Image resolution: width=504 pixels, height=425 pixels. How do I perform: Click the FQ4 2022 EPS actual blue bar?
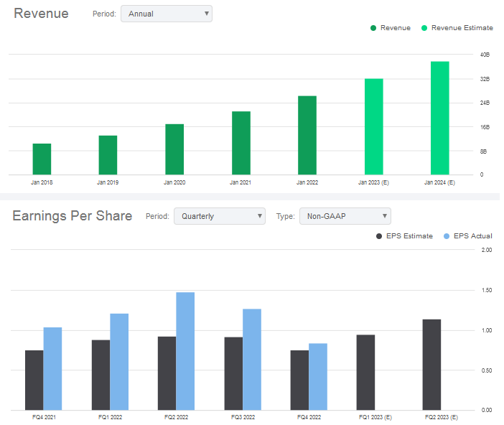pyautogui.click(x=318, y=377)
